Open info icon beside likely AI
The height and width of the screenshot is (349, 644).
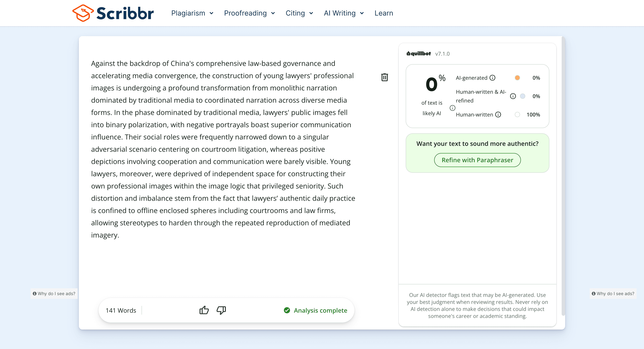click(x=452, y=108)
